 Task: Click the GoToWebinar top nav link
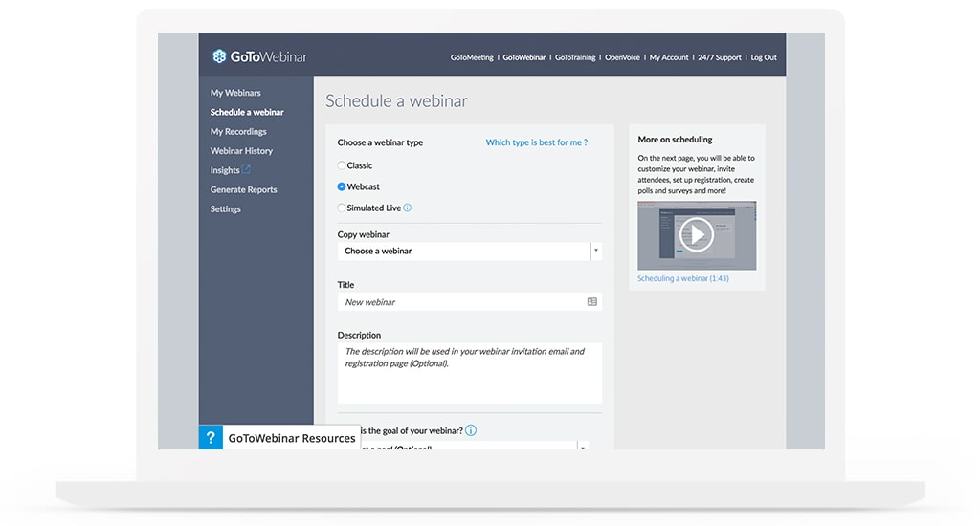(524, 57)
